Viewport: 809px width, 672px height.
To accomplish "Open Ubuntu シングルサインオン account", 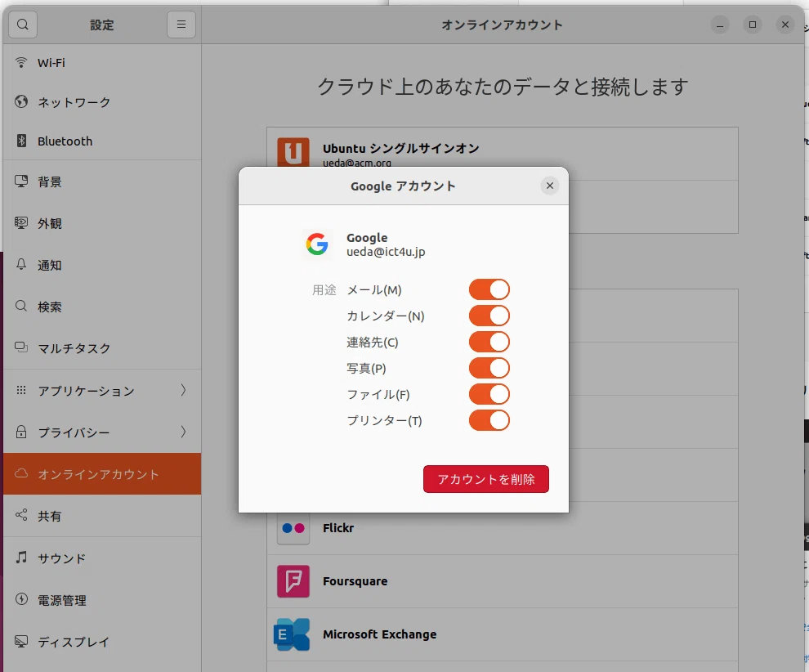I will [502, 154].
